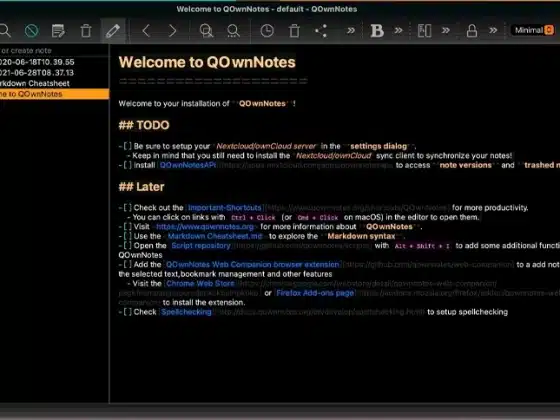The width and height of the screenshot is (560, 420).
Task: Click the green circle-slash toolbar icon
Action: tap(31, 31)
